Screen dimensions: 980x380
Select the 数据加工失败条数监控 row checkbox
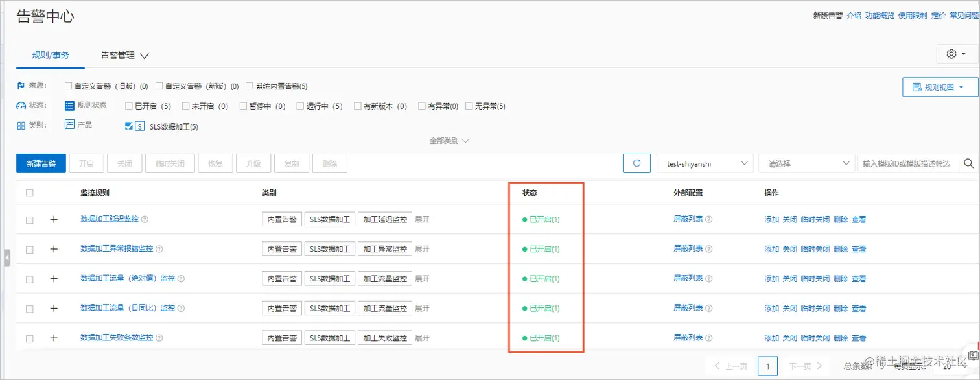click(30, 338)
